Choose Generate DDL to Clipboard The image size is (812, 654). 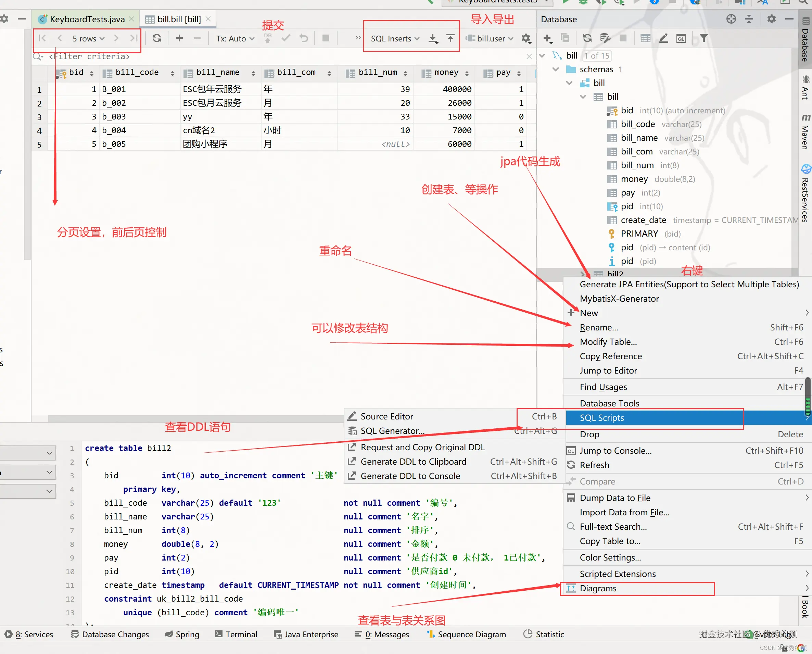413,462
